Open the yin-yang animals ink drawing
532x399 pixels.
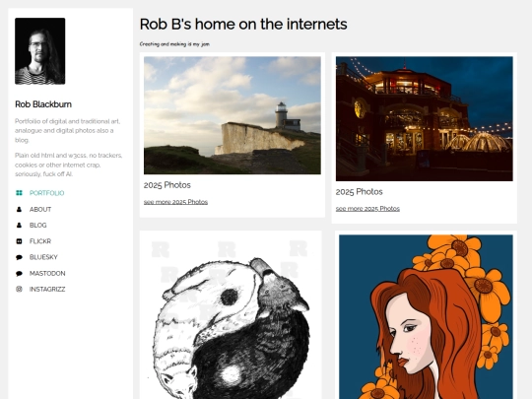pos(231,317)
